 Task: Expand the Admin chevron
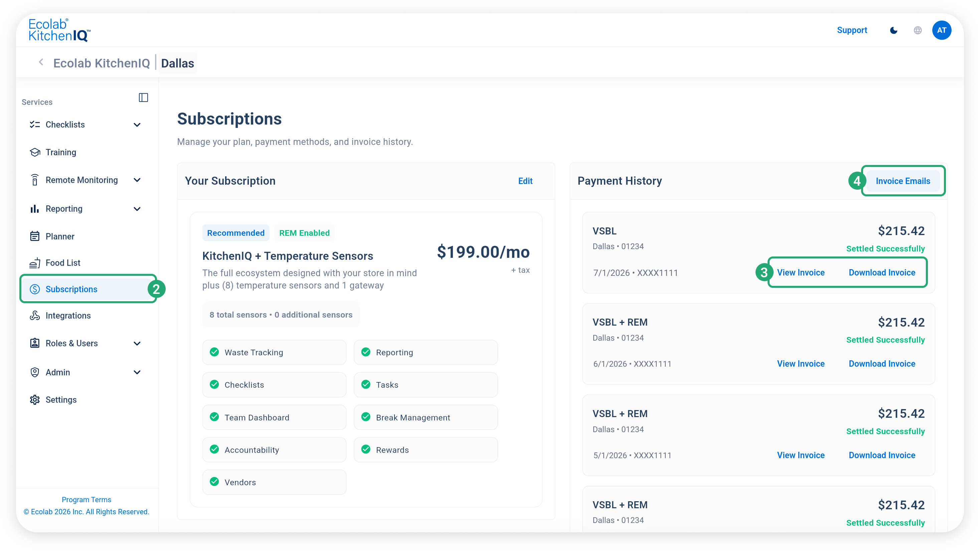[137, 372]
